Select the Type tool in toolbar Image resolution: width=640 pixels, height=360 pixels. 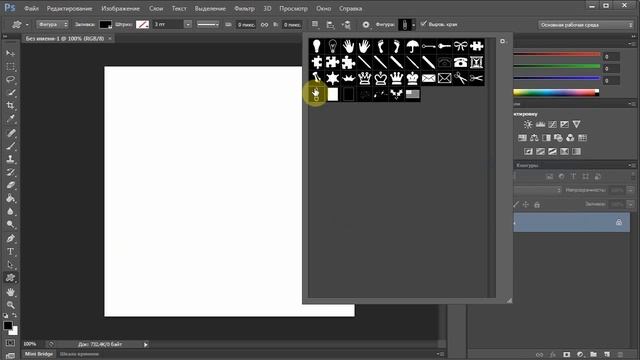(11, 251)
